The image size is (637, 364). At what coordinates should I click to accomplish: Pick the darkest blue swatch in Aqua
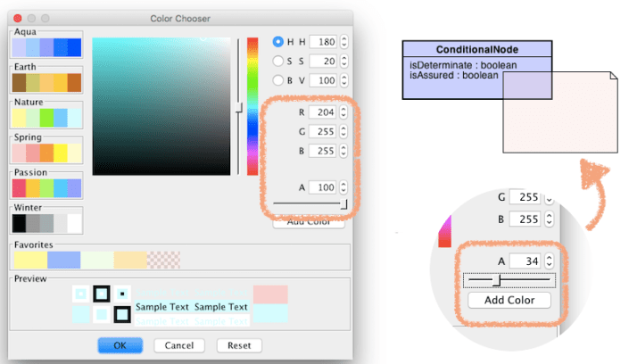tap(74, 47)
